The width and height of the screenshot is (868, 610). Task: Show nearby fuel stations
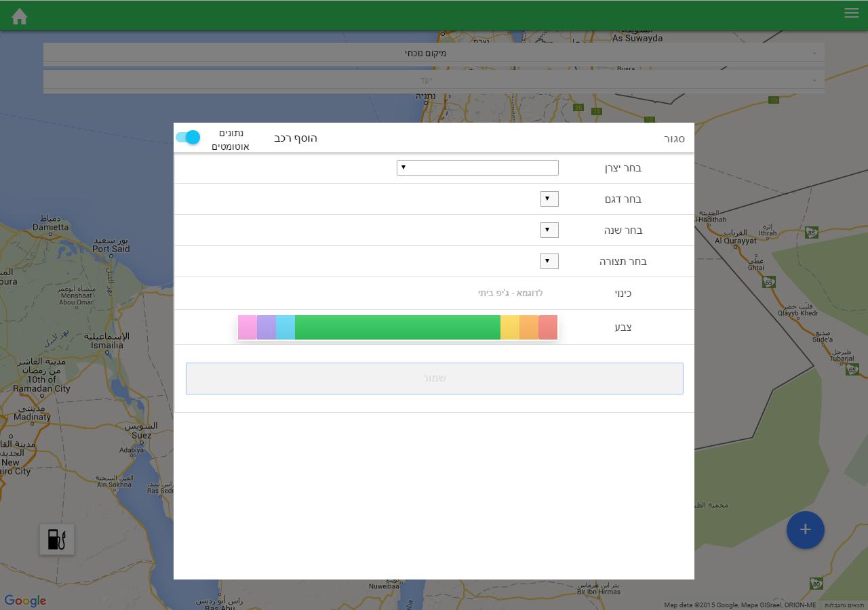57,540
